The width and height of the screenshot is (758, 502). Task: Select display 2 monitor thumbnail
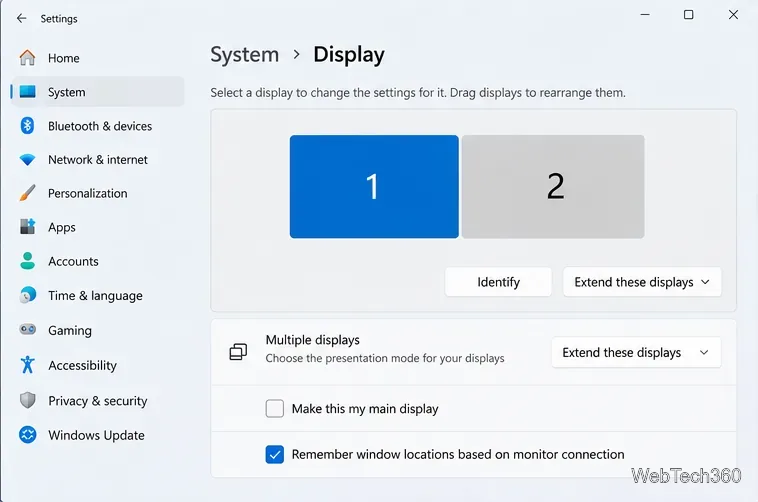point(553,186)
